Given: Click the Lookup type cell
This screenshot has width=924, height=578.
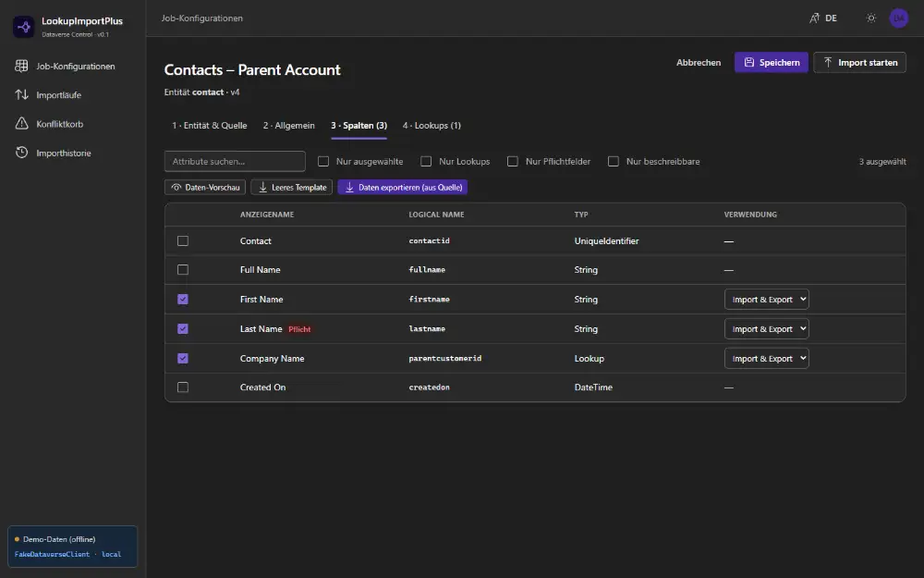Looking at the screenshot, I should (x=590, y=358).
